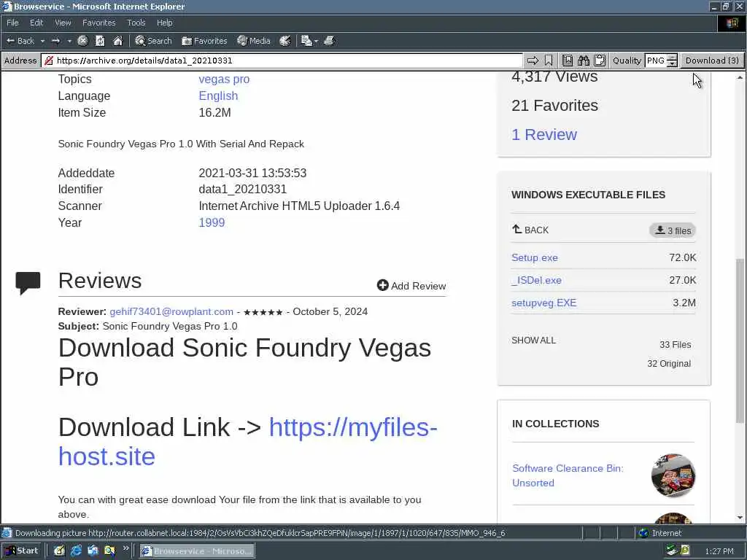This screenshot has height=560, width=747.
Task: Click the '33 Files' text
Action: pos(675,345)
